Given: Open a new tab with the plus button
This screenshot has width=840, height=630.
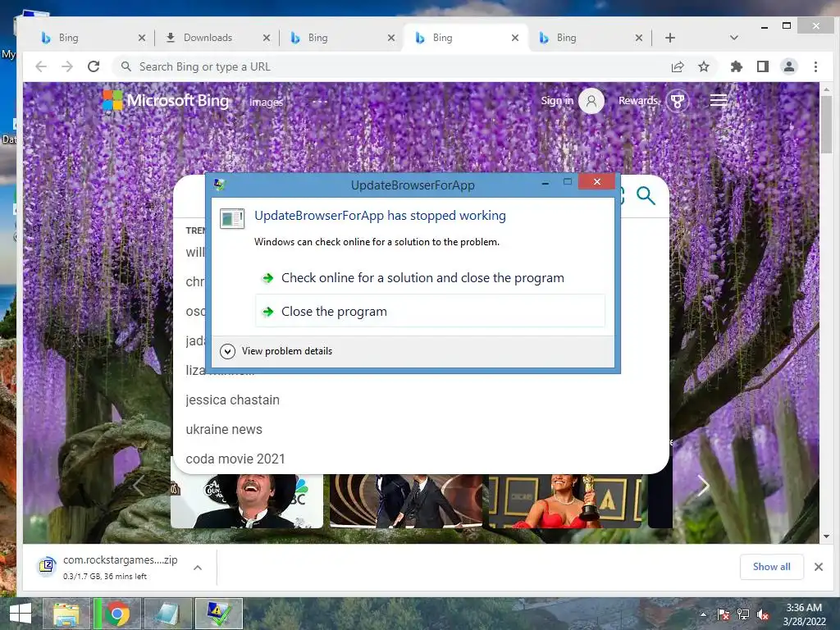Looking at the screenshot, I should pyautogui.click(x=670, y=38).
